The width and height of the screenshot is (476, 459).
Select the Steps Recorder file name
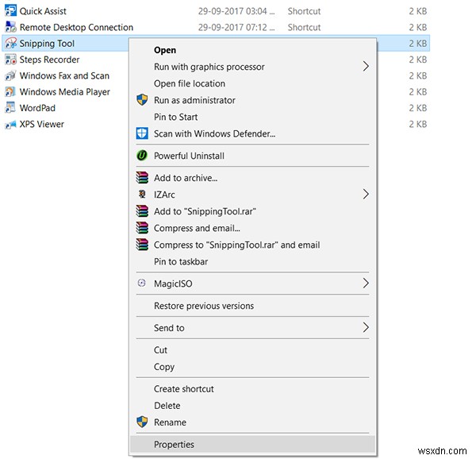(49, 60)
